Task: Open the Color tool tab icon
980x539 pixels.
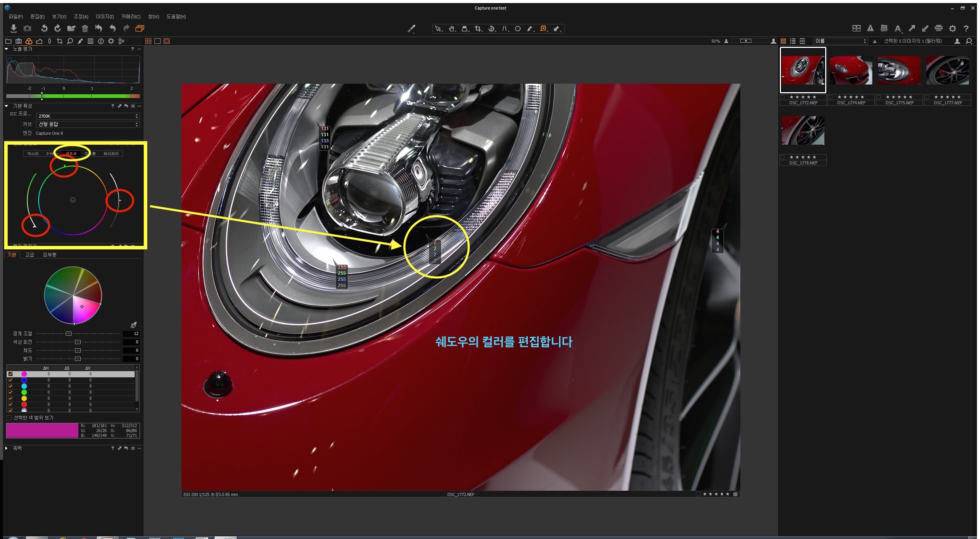Action: [29, 41]
